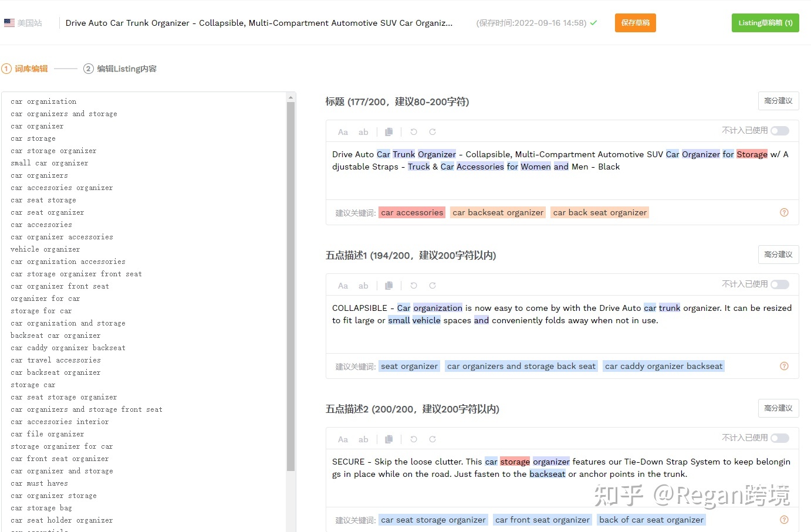Click the 五点描述2 text editing area
Screen dimensions: 811x532
(562, 477)
